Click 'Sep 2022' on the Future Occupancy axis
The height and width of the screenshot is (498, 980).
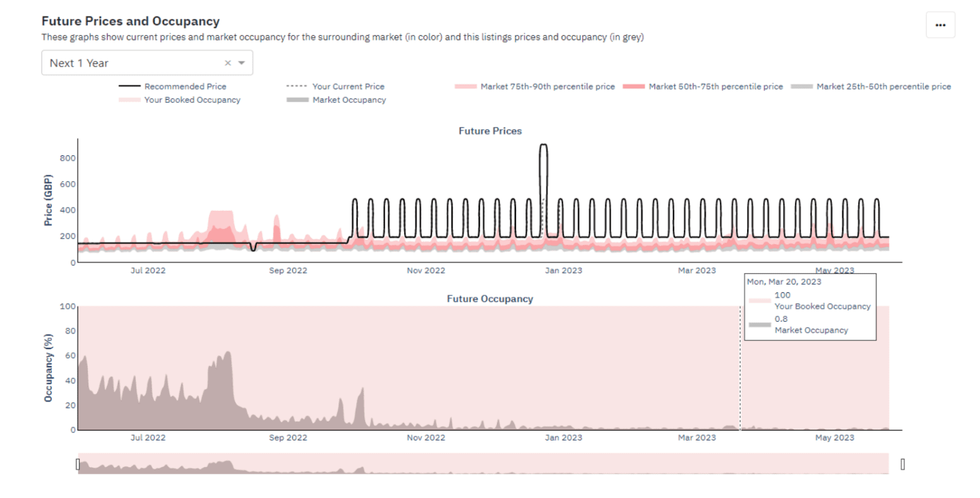tap(288, 437)
